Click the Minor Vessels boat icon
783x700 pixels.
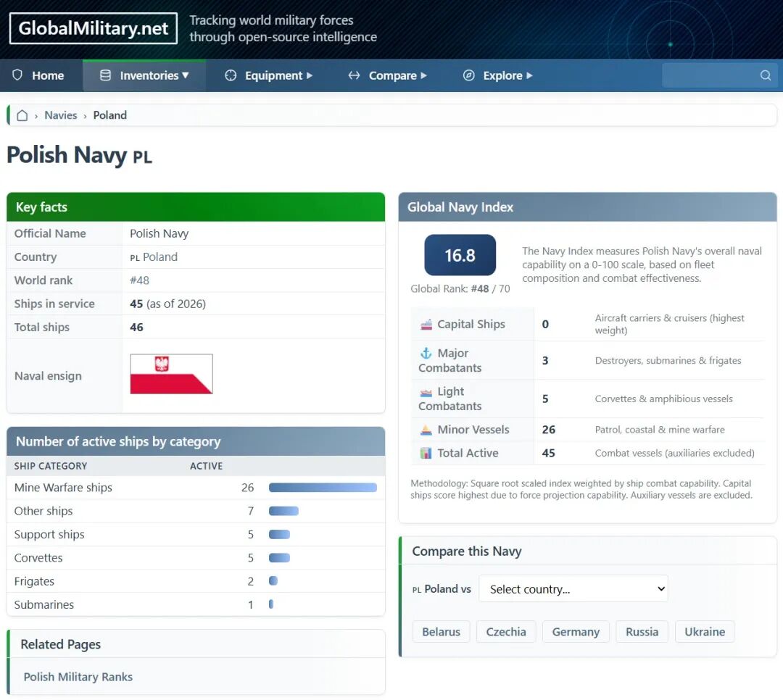426,430
